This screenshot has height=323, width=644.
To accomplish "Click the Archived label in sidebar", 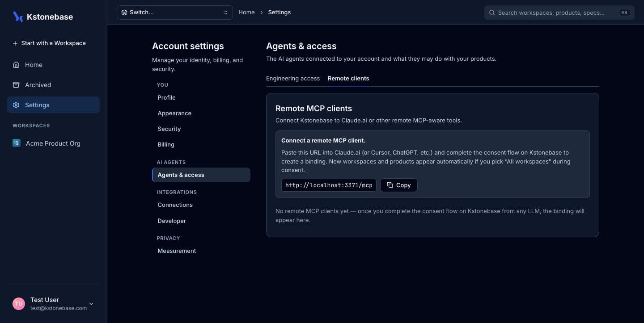I will tap(38, 85).
